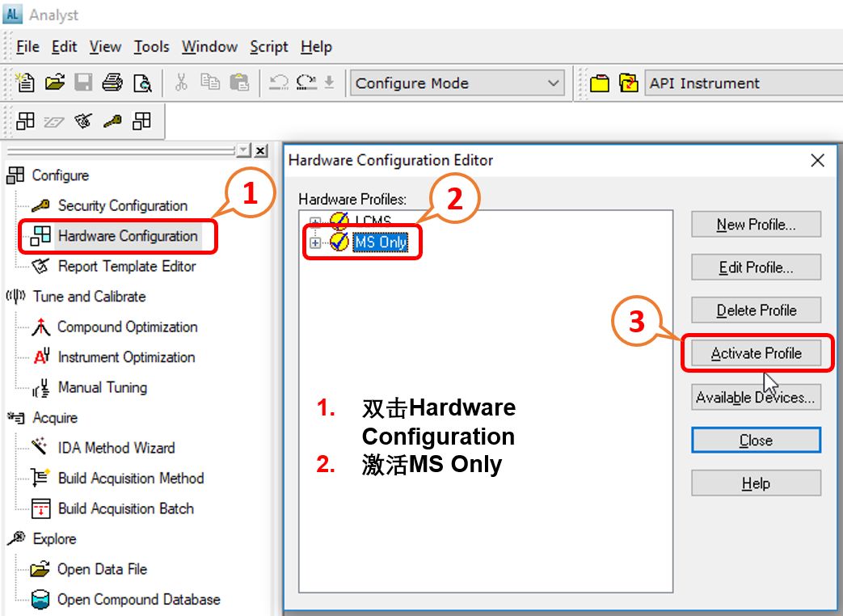Click the checkmark icon beside MS Only
This screenshot has width=843, height=616.
click(339, 242)
